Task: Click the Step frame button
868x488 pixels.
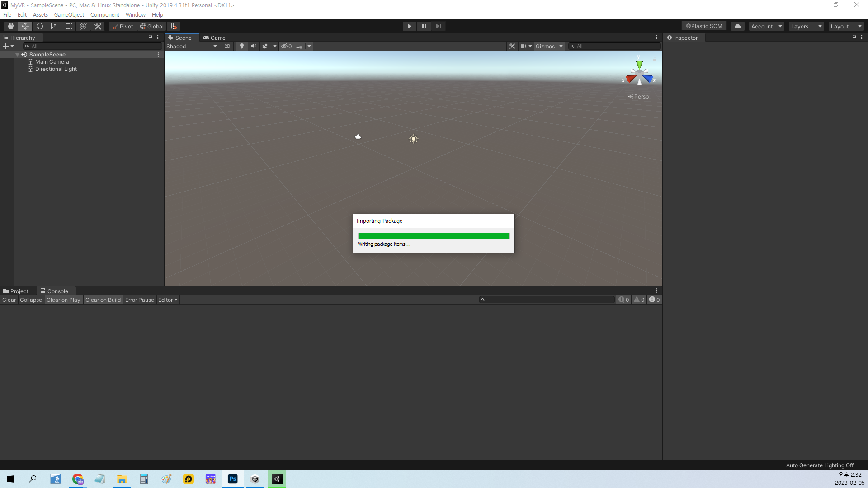Action: point(438,26)
